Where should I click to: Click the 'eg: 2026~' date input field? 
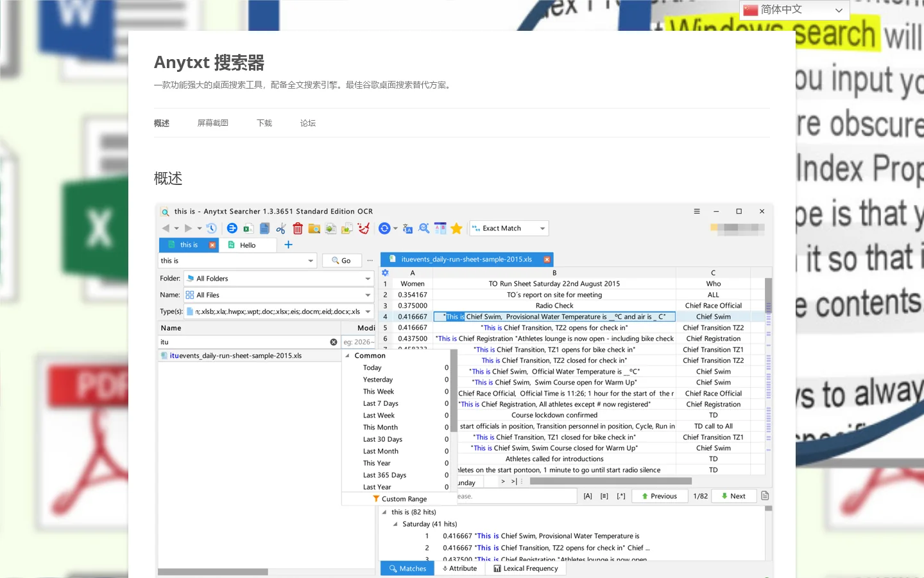[358, 342]
